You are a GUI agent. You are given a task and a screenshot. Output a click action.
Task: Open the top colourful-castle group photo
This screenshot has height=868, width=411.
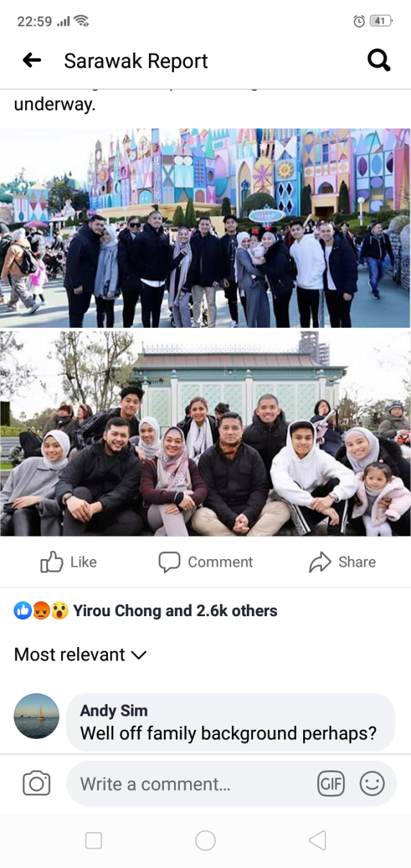[205, 228]
